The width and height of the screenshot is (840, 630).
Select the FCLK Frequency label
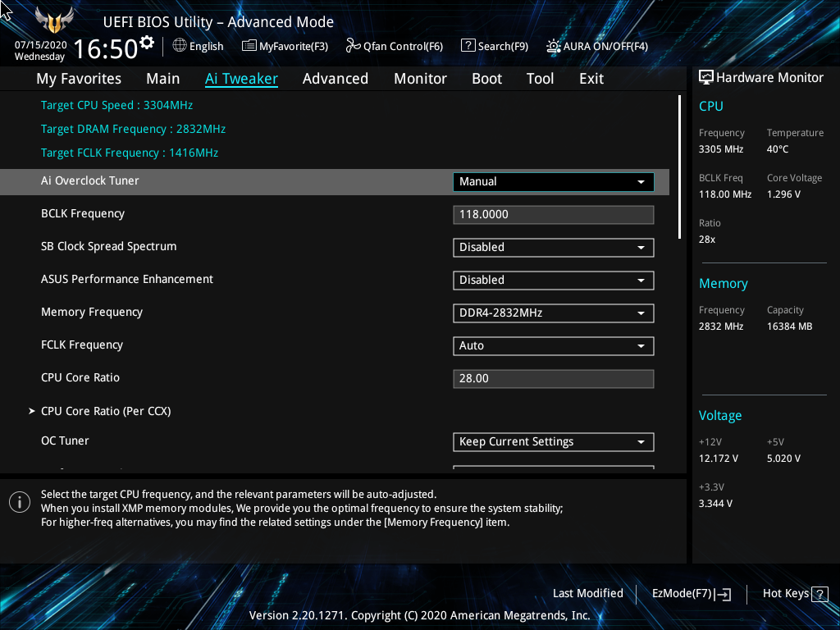point(82,345)
